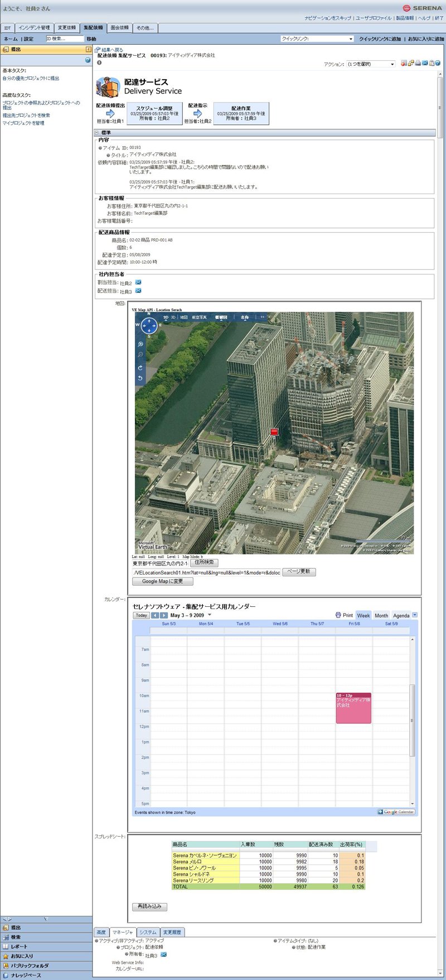Viewport: 446px width, 980px height.
Task: Switch to the システム bottom tab
Action: click(148, 932)
